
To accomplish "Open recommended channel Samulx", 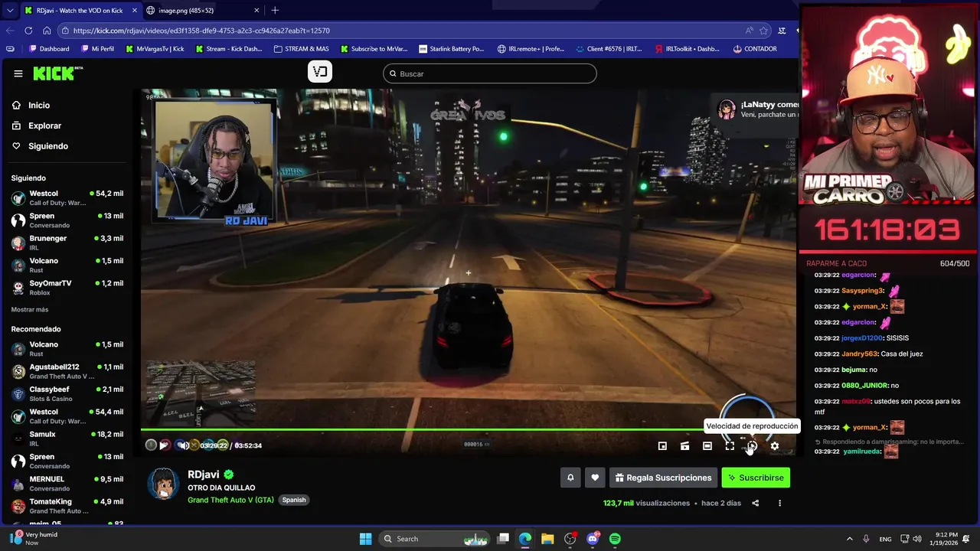I will 67,439.
